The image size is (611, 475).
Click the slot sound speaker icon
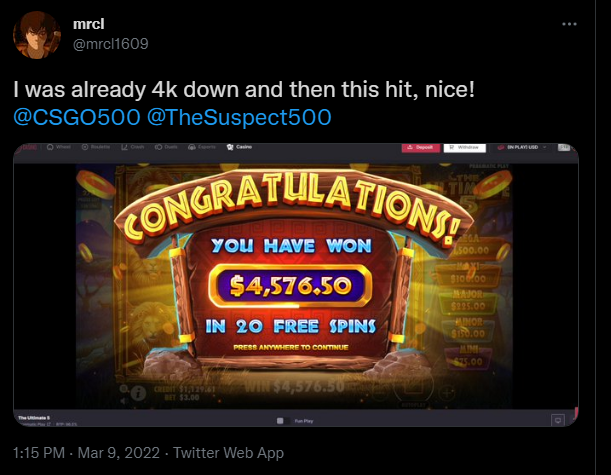tap(124, 401)
